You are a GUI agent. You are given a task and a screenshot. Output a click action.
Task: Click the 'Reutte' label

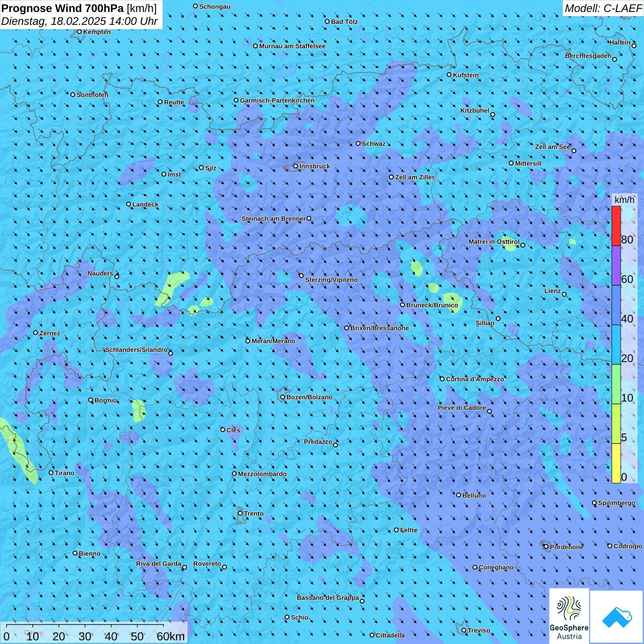(174, 102)
